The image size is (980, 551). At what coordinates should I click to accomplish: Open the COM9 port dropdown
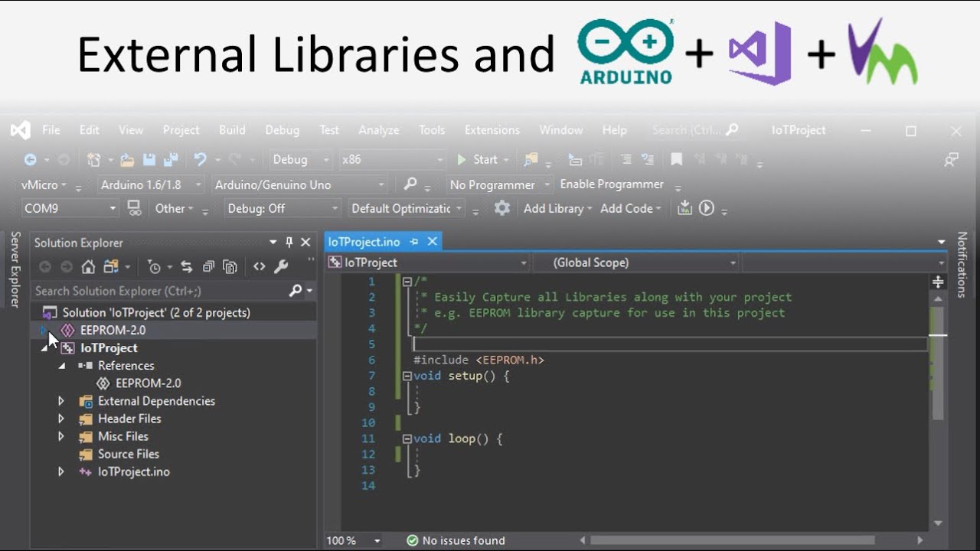pos(113,207)
